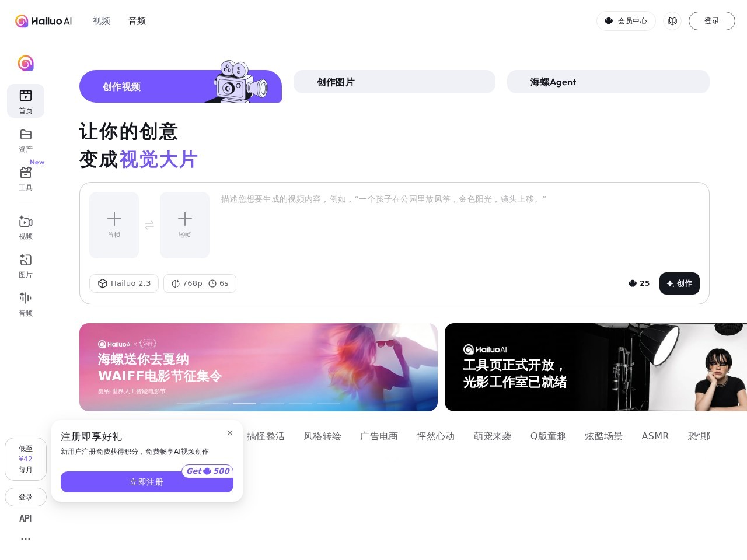Select the 风格转绘 category link
This screenshot has height=560, width=747.
pos(322,436)
